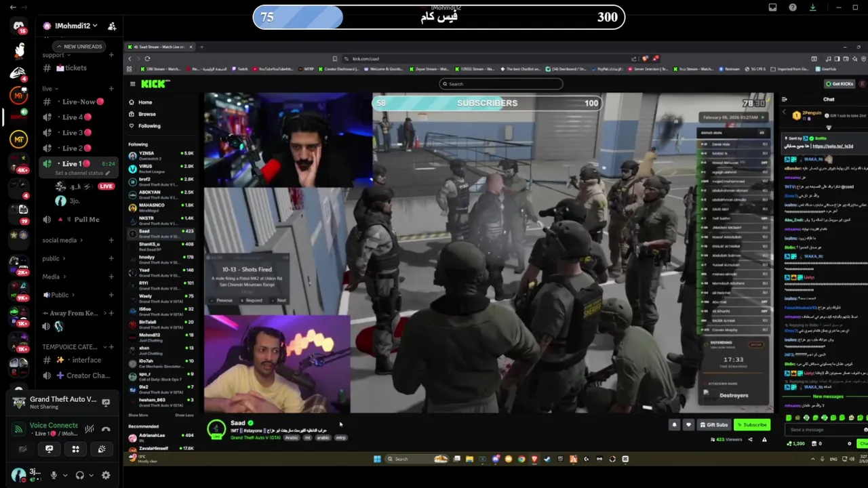This screenshot has width=868, height=488.
Task: Open ABOKYAN channel in Following list
Action: [161, 194]
